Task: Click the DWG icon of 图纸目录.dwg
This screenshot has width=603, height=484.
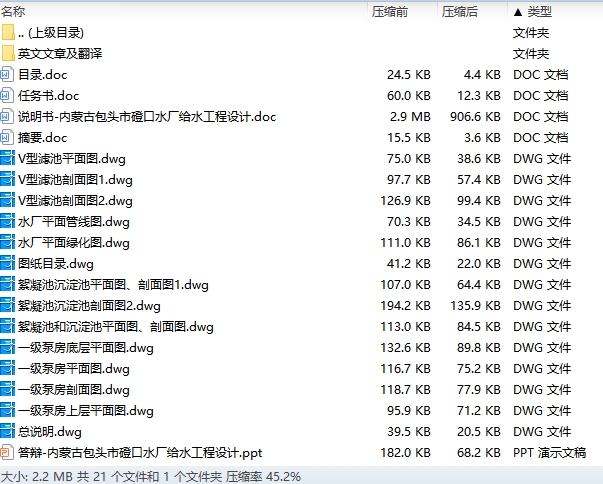Action: 7,263
